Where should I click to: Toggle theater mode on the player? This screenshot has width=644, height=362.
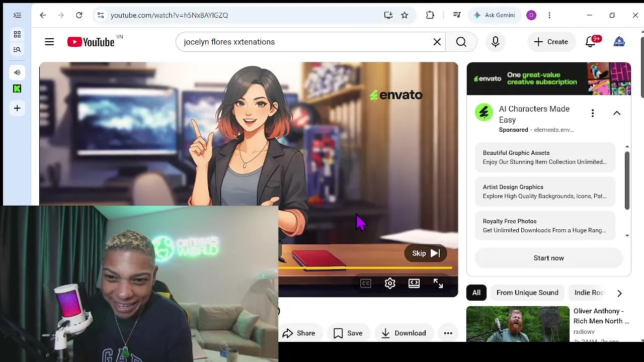[414, 284]
